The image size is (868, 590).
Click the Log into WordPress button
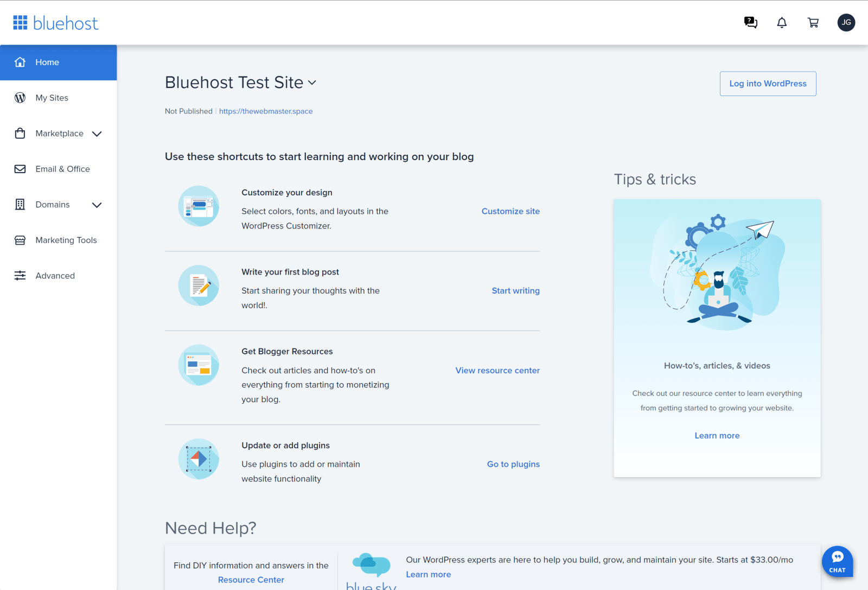[768, 84]
